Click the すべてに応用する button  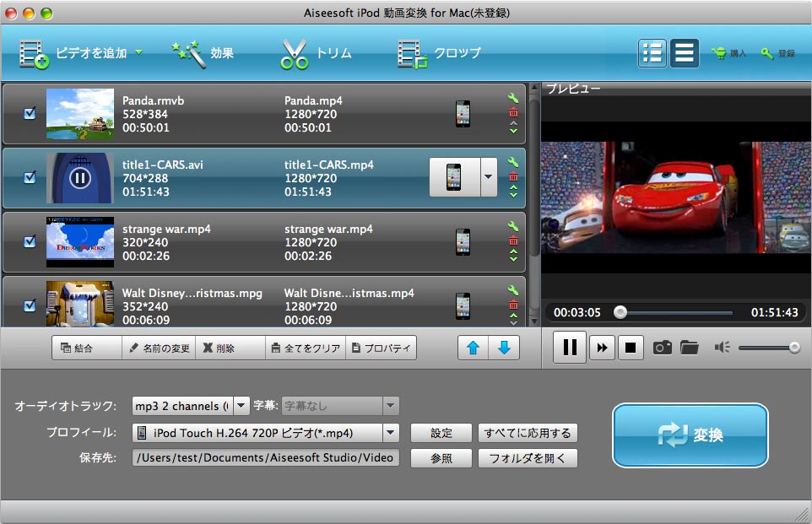coord(528,433)
